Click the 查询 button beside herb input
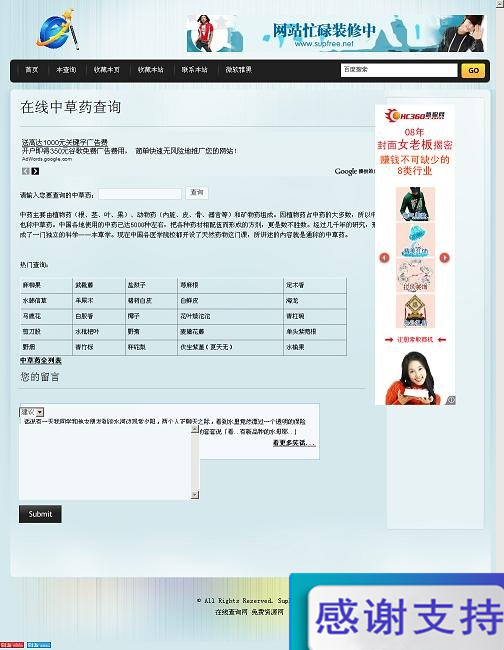 click(x=197, y=193)
